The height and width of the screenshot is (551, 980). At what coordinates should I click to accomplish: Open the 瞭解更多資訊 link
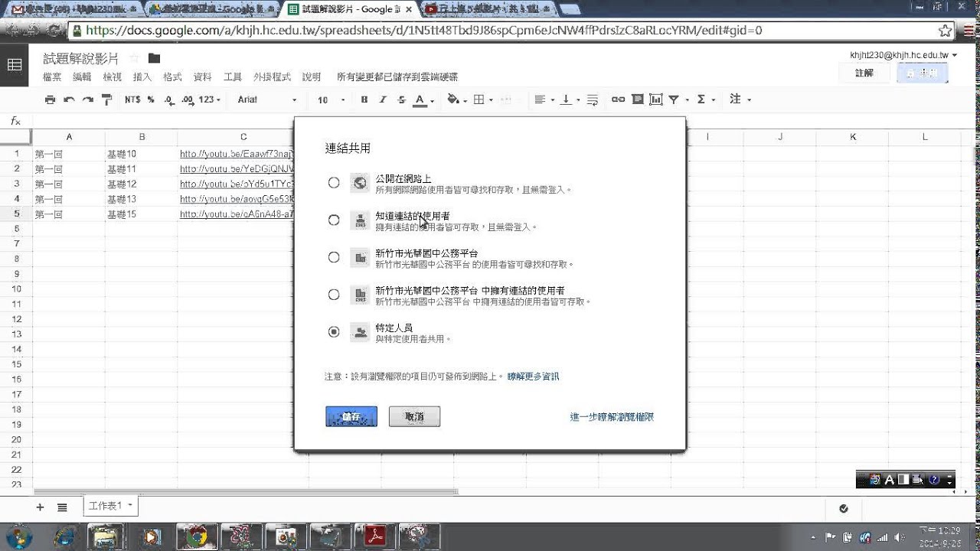pyautogui.click(x=533, y=377)
